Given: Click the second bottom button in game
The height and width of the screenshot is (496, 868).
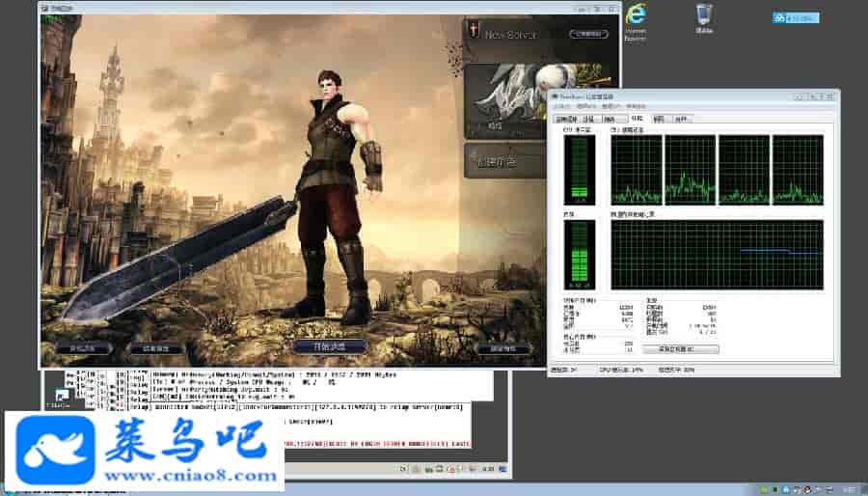Looking at the screenshot, I should [157, 347].
